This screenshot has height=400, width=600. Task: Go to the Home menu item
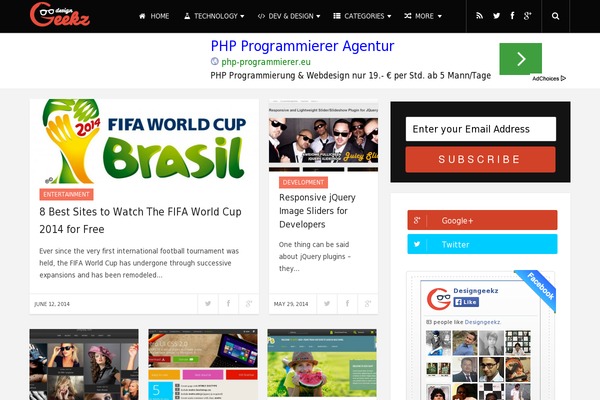(x=154, y=16)
